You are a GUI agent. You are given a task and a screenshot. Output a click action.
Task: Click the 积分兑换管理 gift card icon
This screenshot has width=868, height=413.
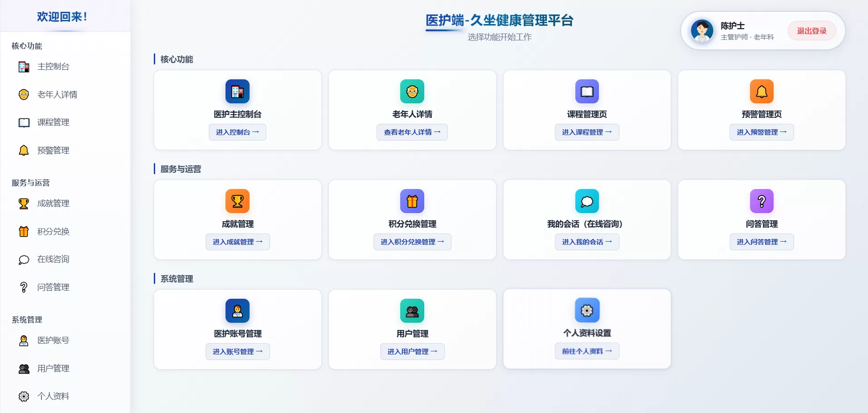coord(412,201)
